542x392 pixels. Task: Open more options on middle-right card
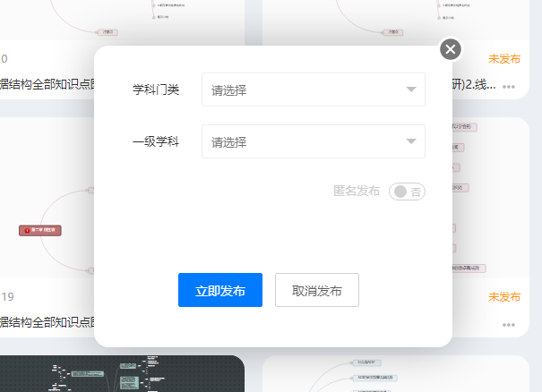tap(509, 325)
